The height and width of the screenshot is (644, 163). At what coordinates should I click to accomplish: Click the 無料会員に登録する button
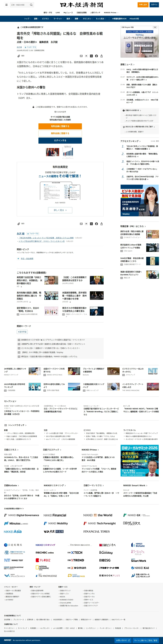pyautogui.click(x=60, y=133)
